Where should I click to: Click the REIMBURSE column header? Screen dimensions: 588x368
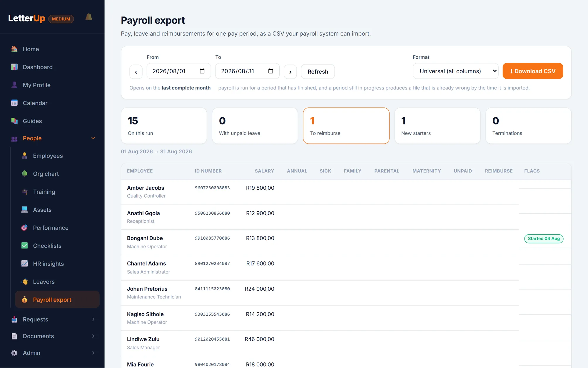[499, 171]
